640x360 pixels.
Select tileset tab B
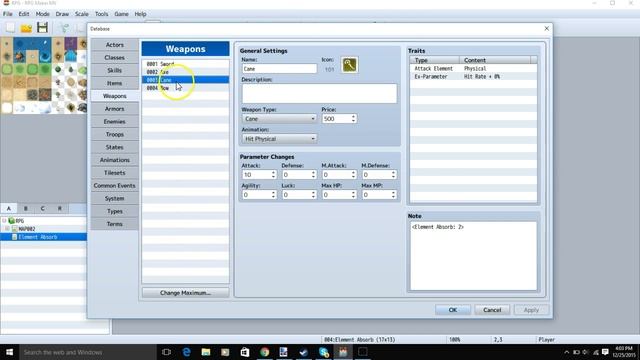[x=26, y=209]
